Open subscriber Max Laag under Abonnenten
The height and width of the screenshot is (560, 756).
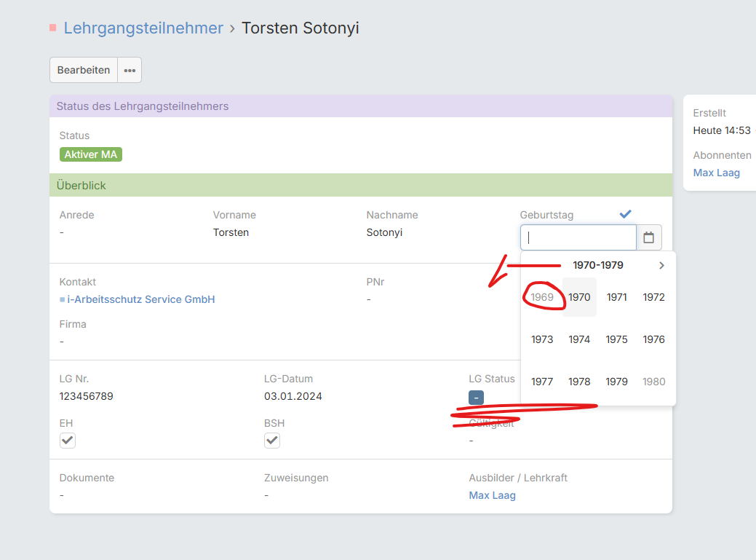(x=716, y=173)
